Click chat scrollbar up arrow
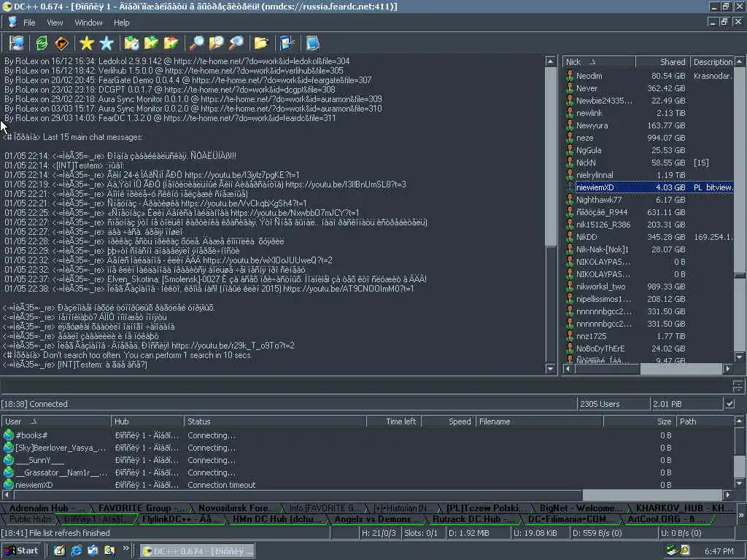 (550, 61)
